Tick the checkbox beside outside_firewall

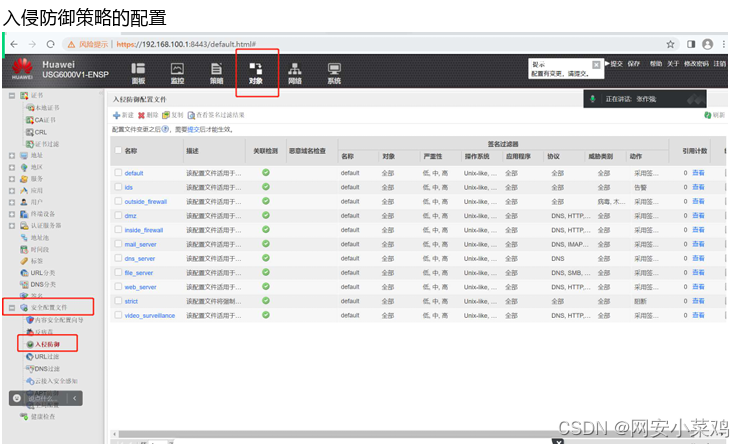117,201
